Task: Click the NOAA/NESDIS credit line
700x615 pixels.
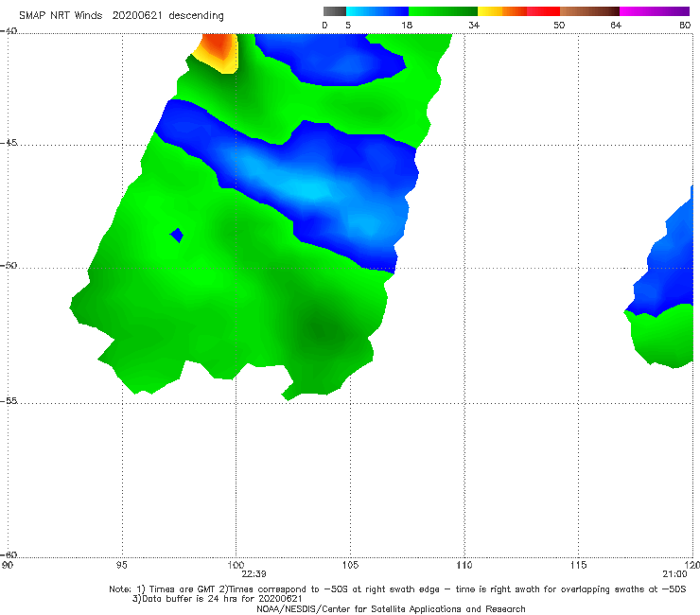Action: tap(391, 608)
